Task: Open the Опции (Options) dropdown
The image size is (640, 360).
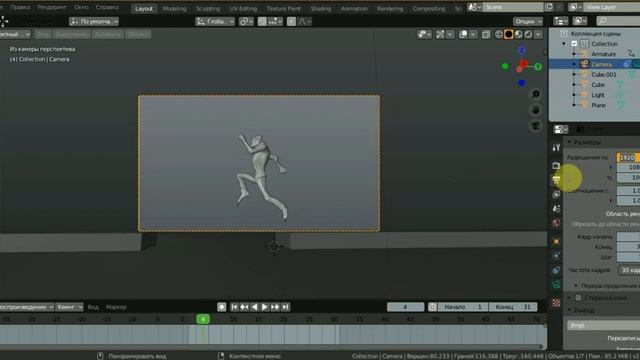Action: [528, 21]
